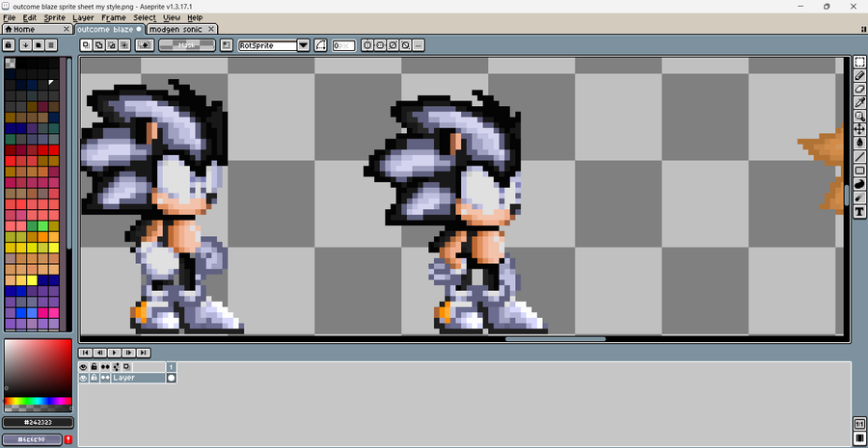868x448 pixels.
Task: Select the Eraser tool
Action: pos(859,89)
